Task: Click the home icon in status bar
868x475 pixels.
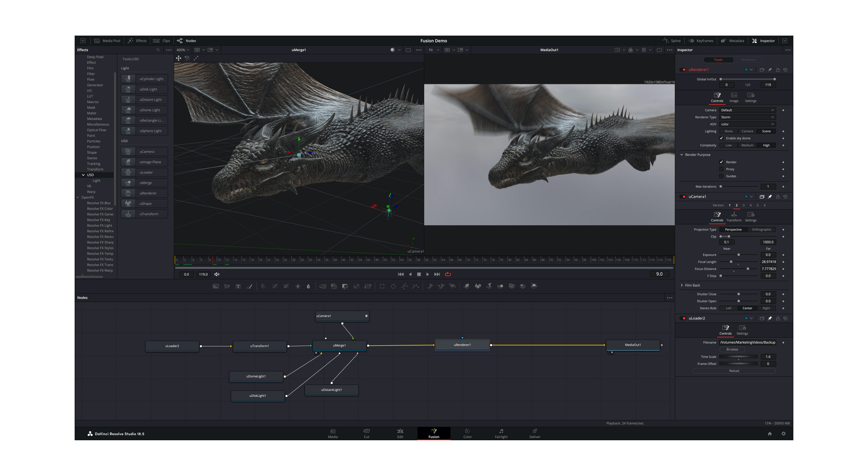Action: click(769, 434)
